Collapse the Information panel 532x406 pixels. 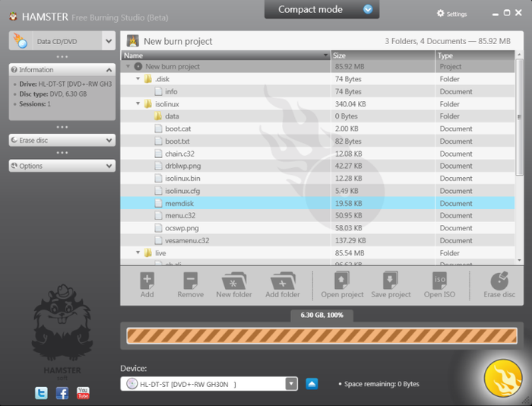click(x=109, y=70)
